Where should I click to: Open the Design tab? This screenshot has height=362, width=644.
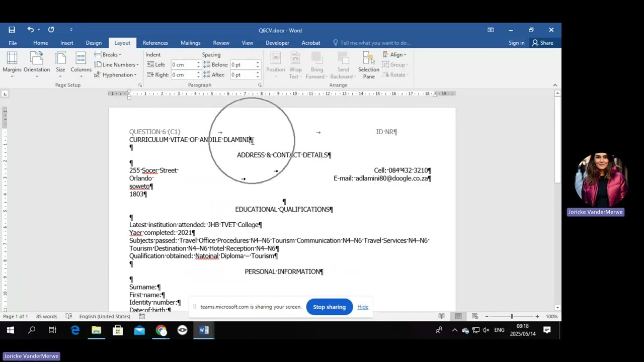[x=94, y=43]
